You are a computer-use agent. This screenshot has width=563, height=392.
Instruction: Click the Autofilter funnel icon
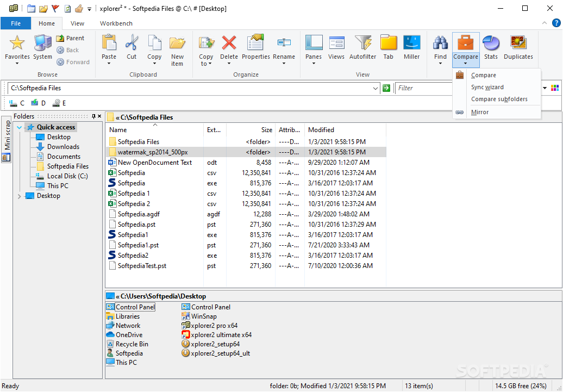362,43
